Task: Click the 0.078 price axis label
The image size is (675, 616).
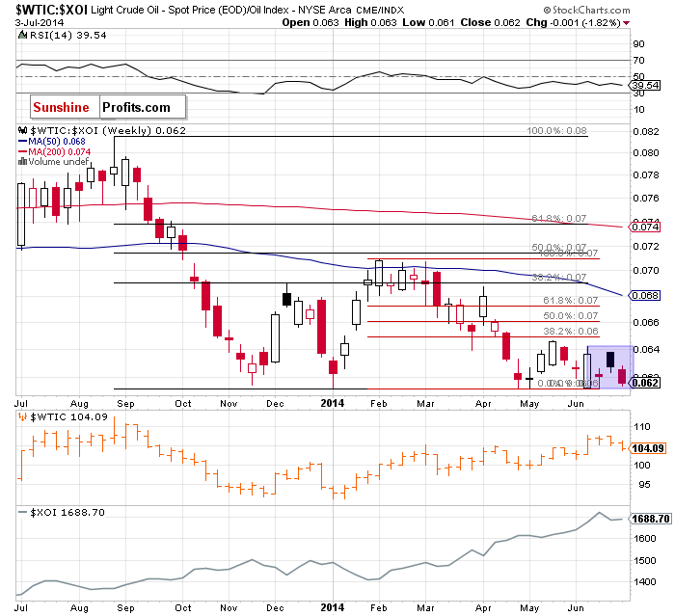Action: (646, 174)
